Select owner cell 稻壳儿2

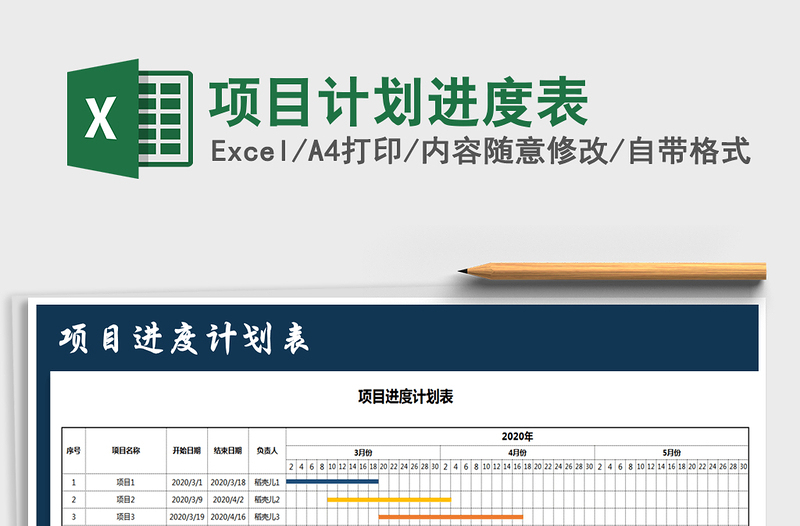(267, 499)
